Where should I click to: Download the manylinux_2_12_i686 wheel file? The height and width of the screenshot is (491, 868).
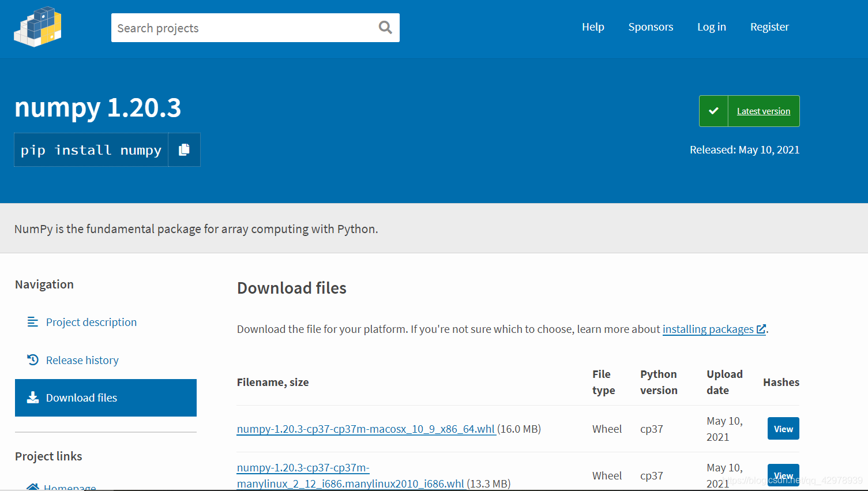[x=351, y=475]
